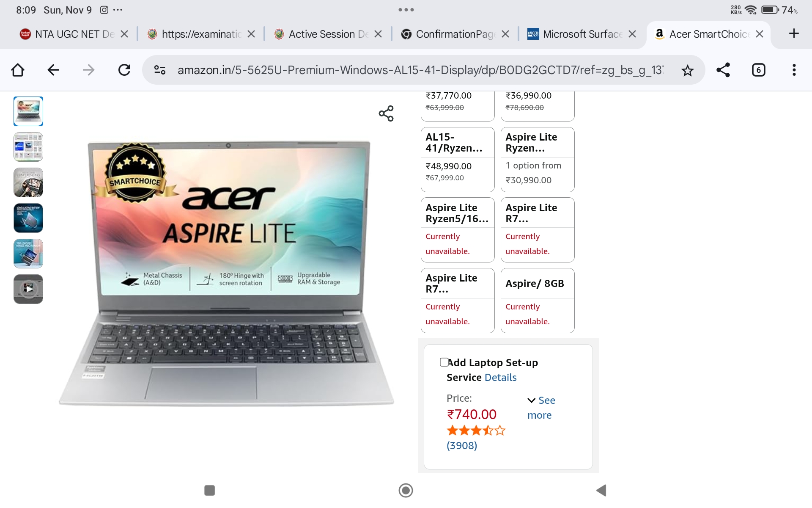Navigate back with the back arrow

click(x=53, y=70)
